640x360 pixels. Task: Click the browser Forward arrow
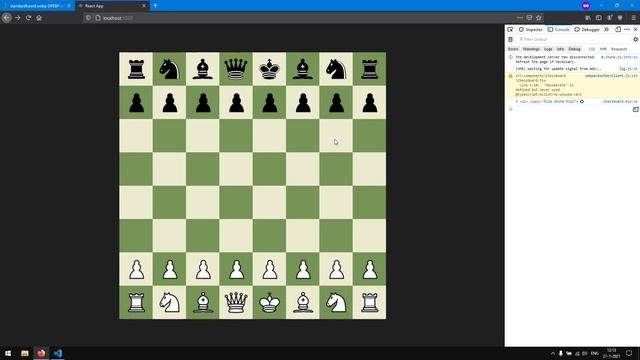point(18,18)
